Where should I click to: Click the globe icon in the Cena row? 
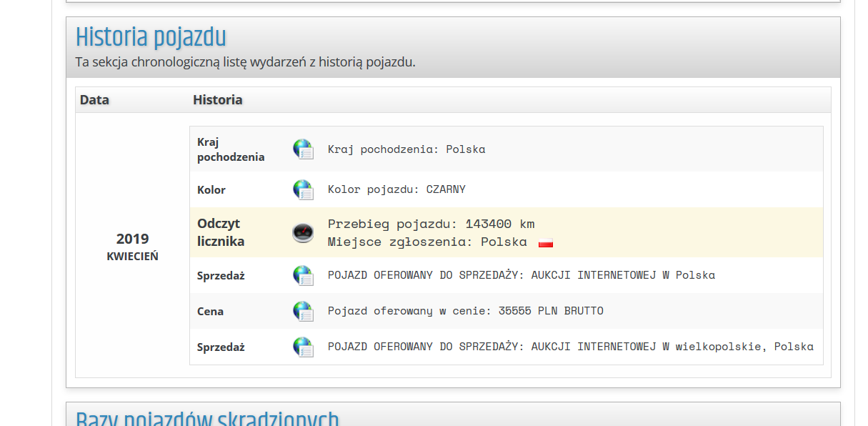click(x=303, y=311)
